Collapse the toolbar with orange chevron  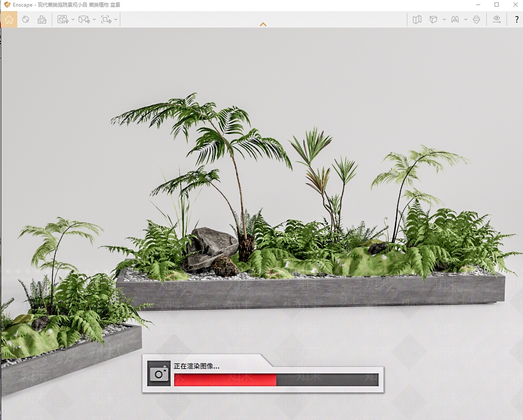263,25
